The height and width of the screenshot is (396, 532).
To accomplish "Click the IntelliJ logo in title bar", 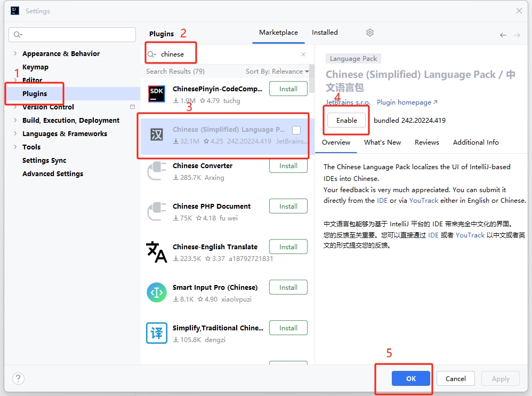I will point(15,11).
